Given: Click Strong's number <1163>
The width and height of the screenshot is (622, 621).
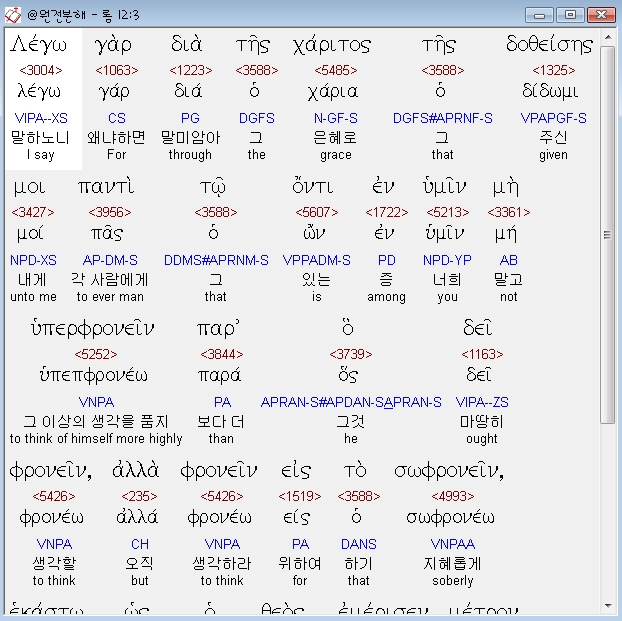Looking at the screenshot, I should point(482,354).
